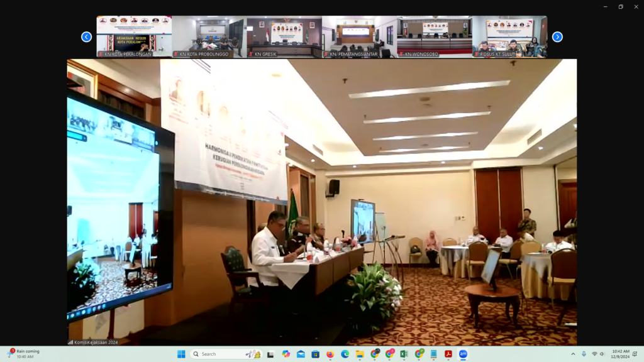The width and height of the screenshot is (644, 362).
Task: Show previous participant thumbnails with left arrow
Action: [87, 37]
